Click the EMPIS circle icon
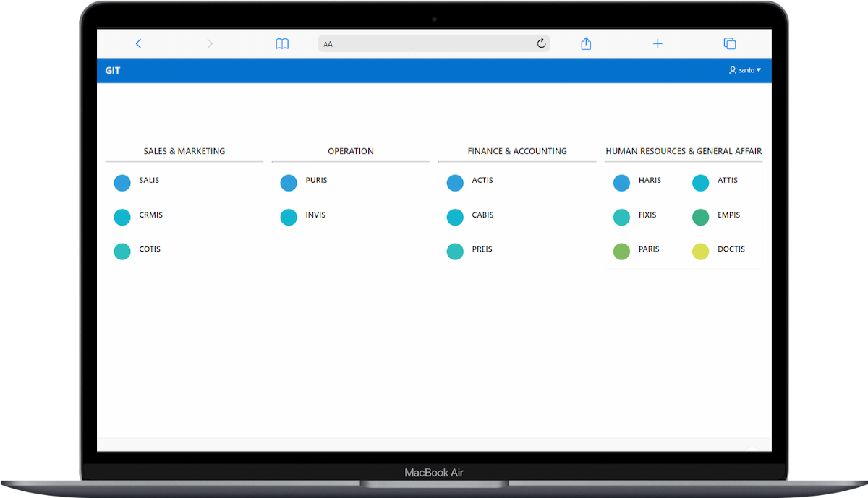868x498 pixels. (700, 217)
